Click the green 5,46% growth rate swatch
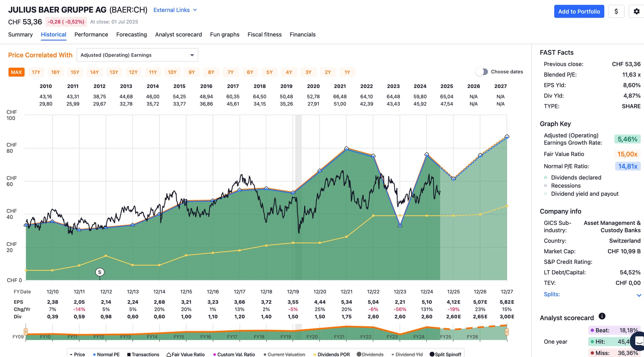This screenshot has height=357, width=644. pyautogui.click(x=627, y=139)
